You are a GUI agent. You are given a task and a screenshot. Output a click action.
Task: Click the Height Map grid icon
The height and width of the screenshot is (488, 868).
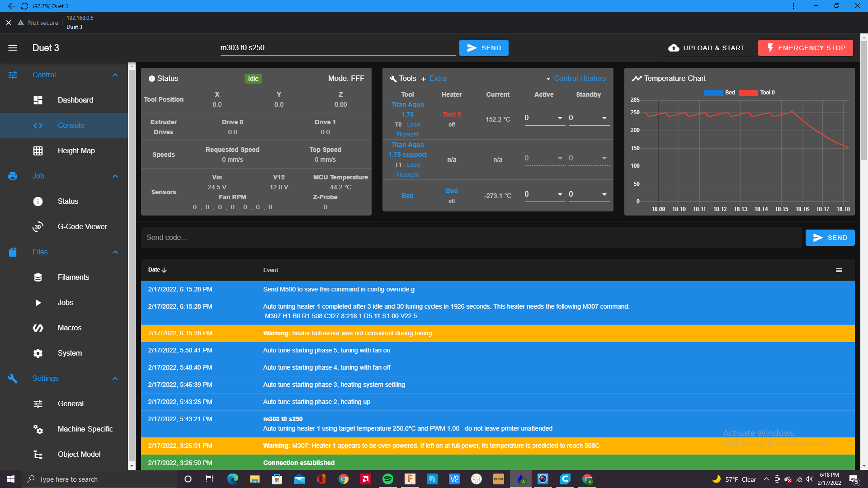(38, 151)
